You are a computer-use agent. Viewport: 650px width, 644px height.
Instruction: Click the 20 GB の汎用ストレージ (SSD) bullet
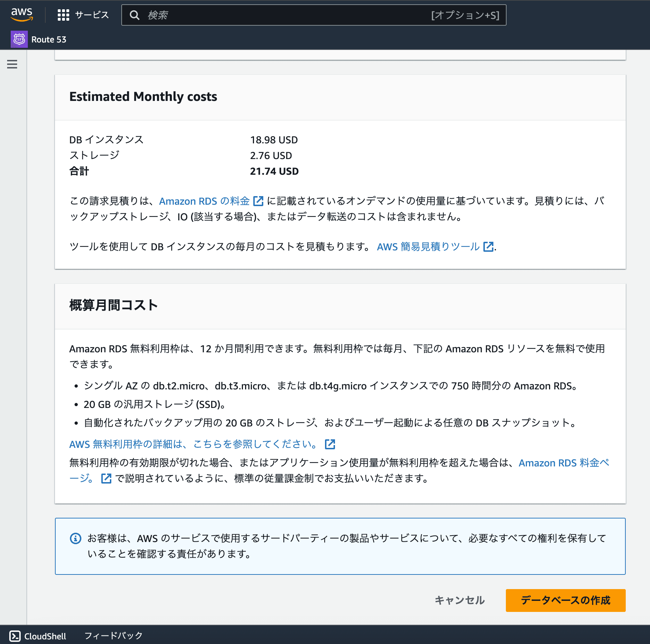(x=154, y=404)
